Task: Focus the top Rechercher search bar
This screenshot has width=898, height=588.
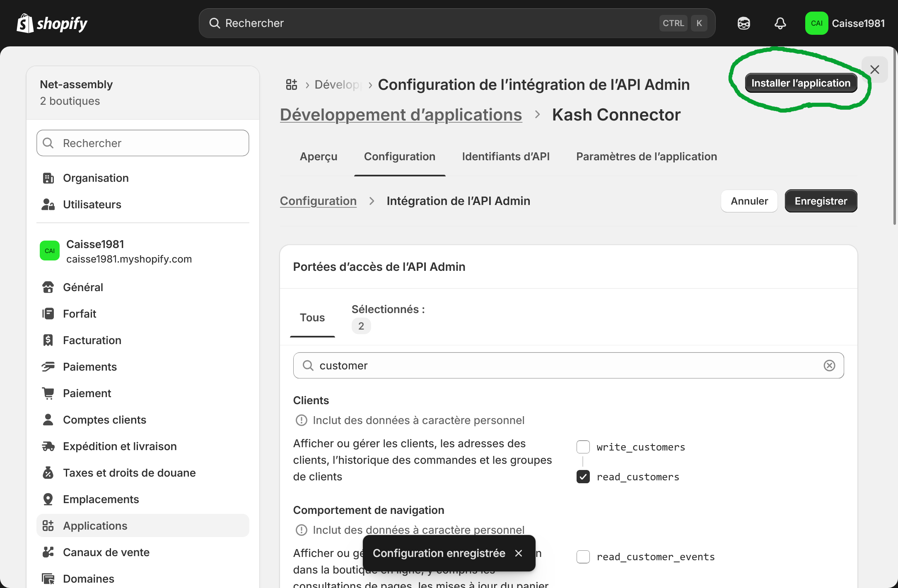Action: 457,23
